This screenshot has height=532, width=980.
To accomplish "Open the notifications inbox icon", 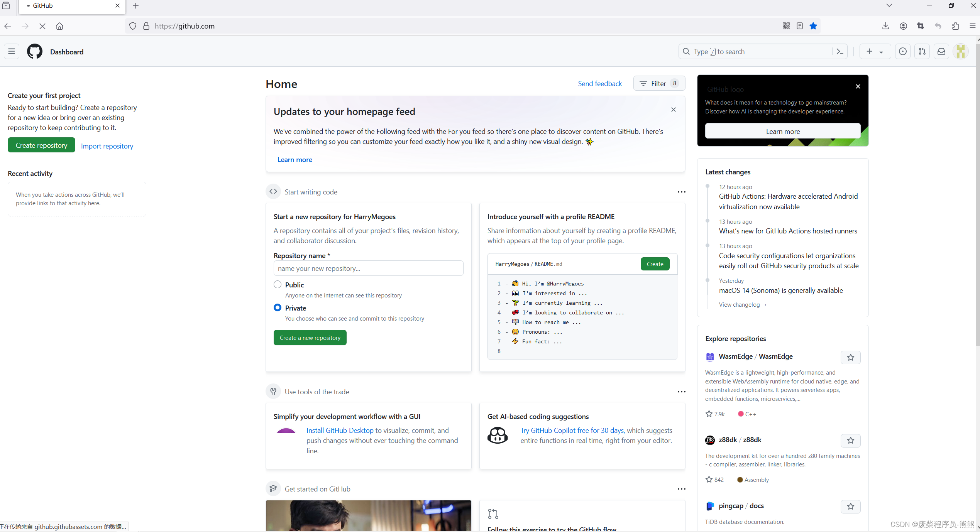I will (x=941, y=51).
